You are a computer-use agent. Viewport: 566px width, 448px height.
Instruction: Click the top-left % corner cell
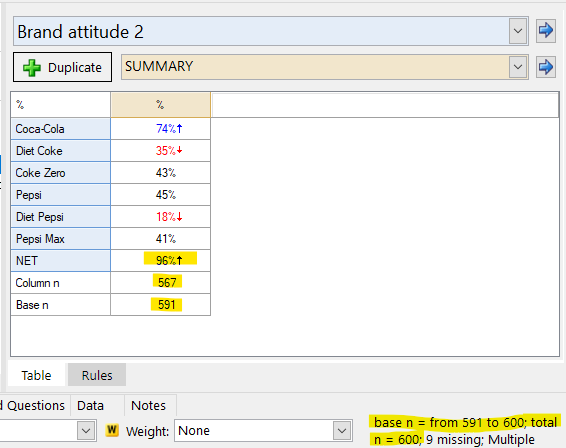pyautogui.click(x=61, y=105)
